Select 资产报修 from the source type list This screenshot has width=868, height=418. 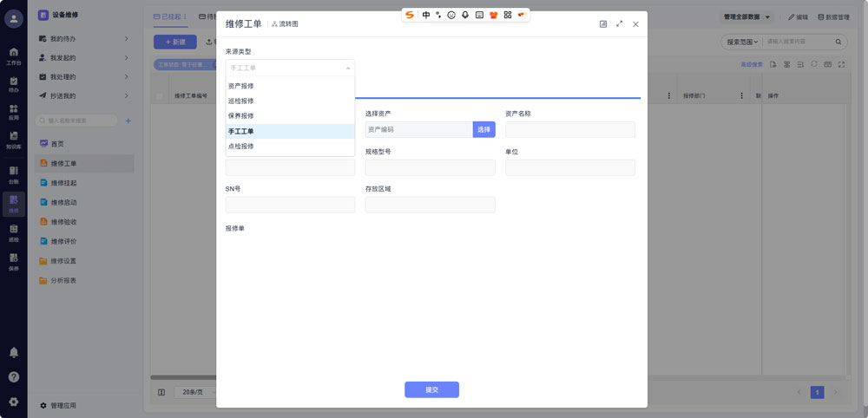[241, 87]
